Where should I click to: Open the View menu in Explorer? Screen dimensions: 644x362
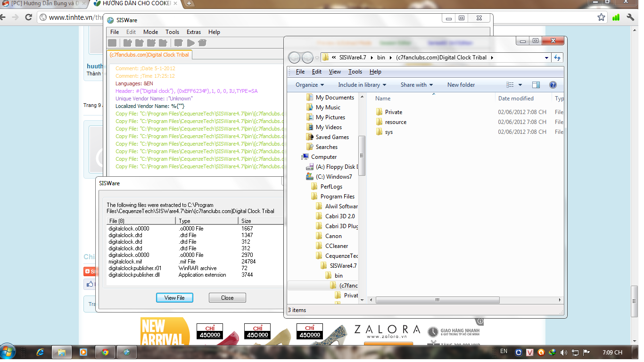pyautogui.click(x=335, y=72)
